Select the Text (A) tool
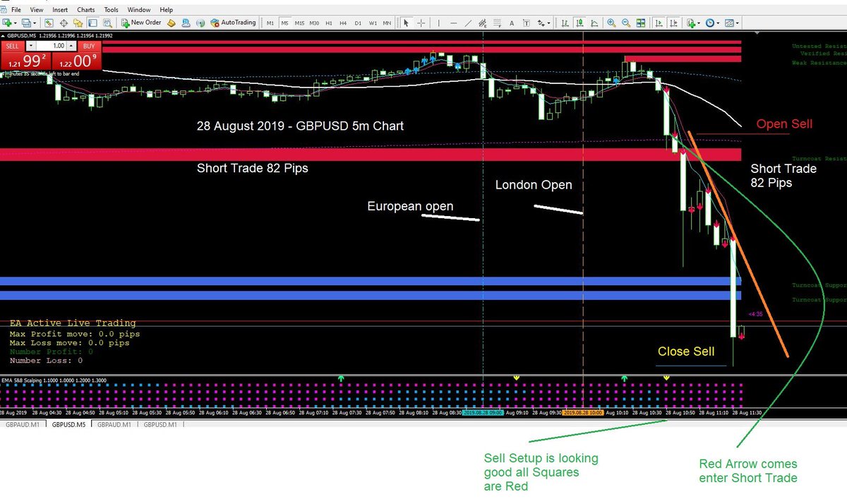The width and height of the screenshot is (847, 504). click(512, 23)
